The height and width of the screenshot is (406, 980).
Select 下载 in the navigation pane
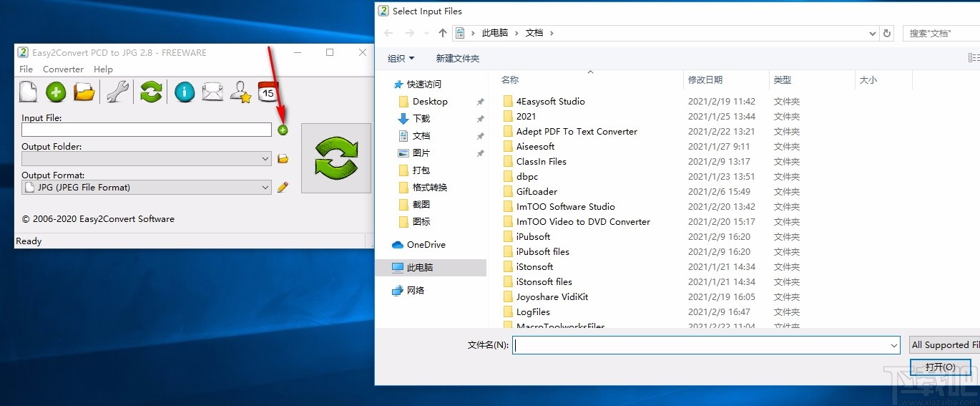tap(421, 119)
